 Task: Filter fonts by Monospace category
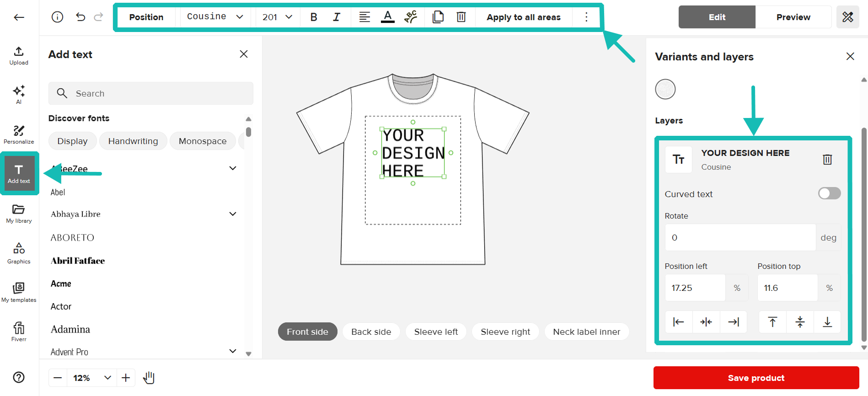coord(203,141)
